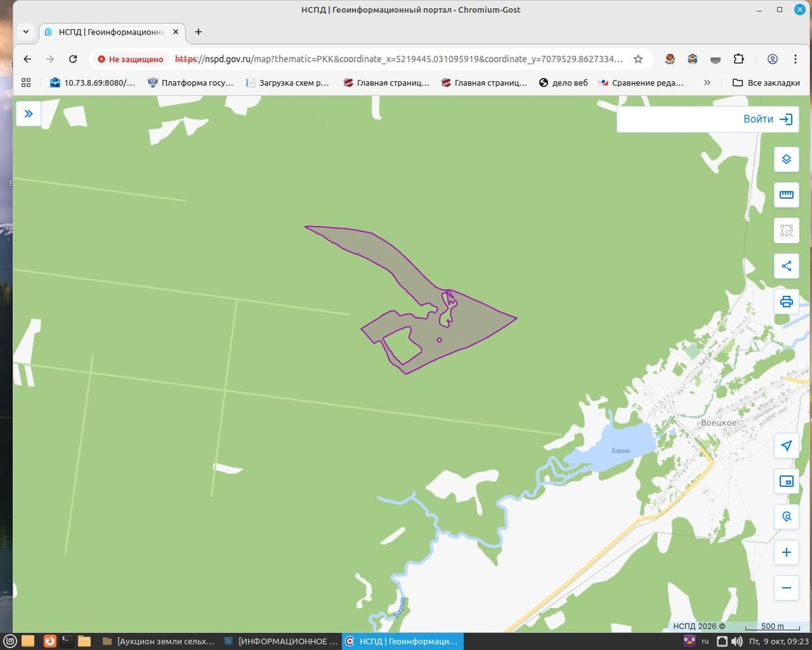
Task: Select the ruler measurement tool
Action: point(786,195)
